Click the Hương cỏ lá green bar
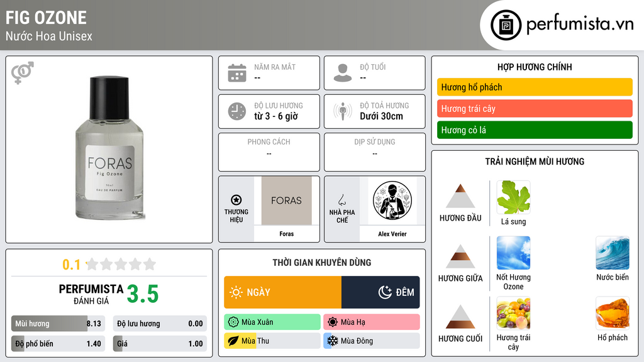 point(535,130)
